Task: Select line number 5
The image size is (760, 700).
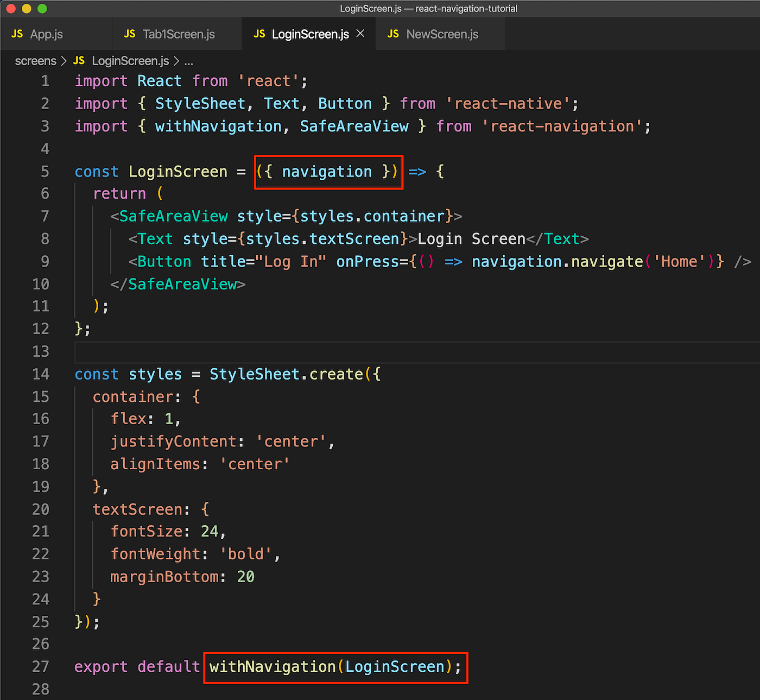Action: pos(45,171)
